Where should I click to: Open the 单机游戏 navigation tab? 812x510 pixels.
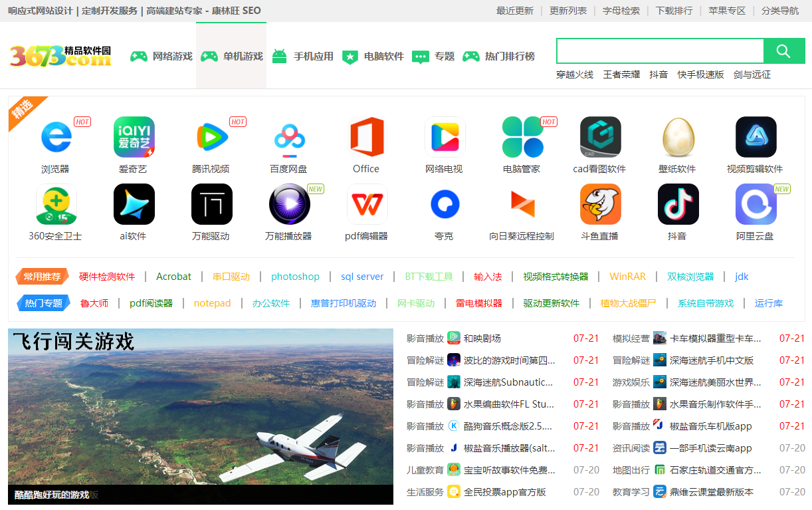pyautogui.click(x=231, y=56)
